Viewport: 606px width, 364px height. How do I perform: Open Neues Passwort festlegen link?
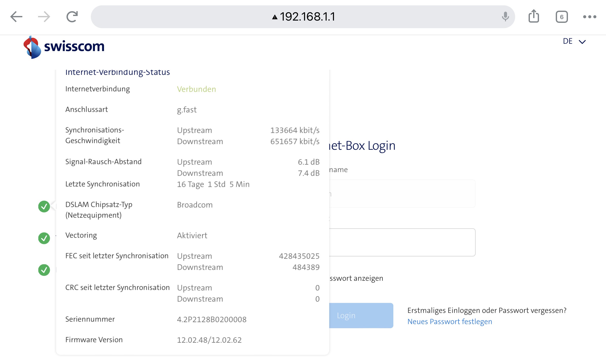(450, 322)
